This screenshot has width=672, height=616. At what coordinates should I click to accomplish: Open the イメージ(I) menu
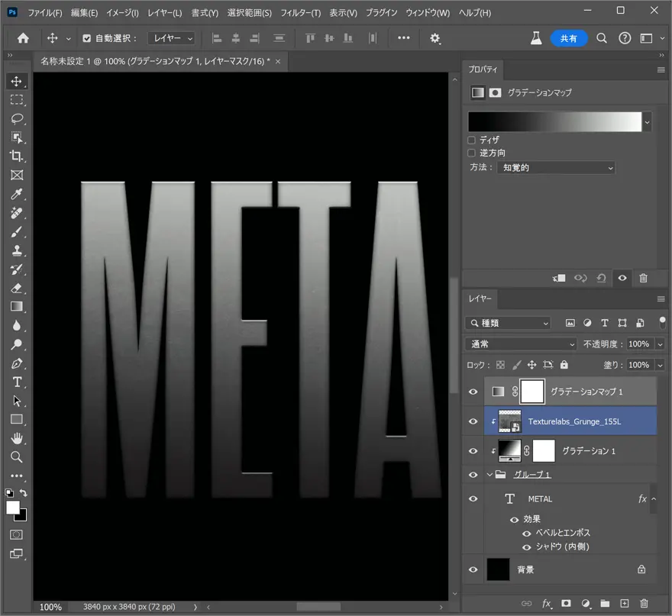(122, 13)
